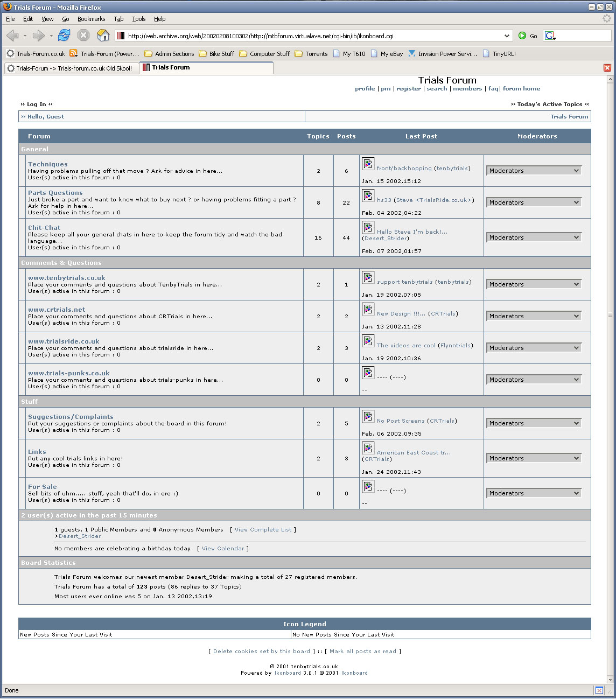Click the Suggestions/Complaints last post icon
Screen dimensions: 616x700
click(x=368, y=416)
